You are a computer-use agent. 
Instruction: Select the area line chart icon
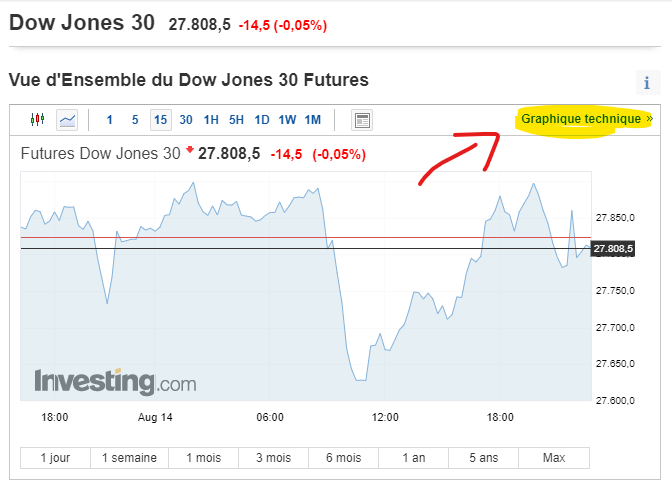tap(68, 120)
